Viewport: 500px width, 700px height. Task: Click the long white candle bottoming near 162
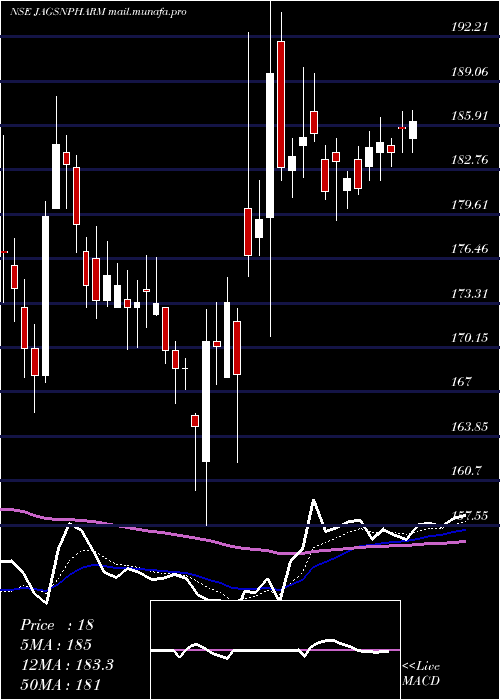point(206,401)
